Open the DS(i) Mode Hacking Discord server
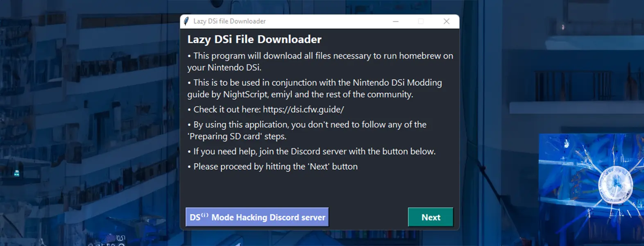The height and width of the screenshot is (246, 644). [257, 217]
